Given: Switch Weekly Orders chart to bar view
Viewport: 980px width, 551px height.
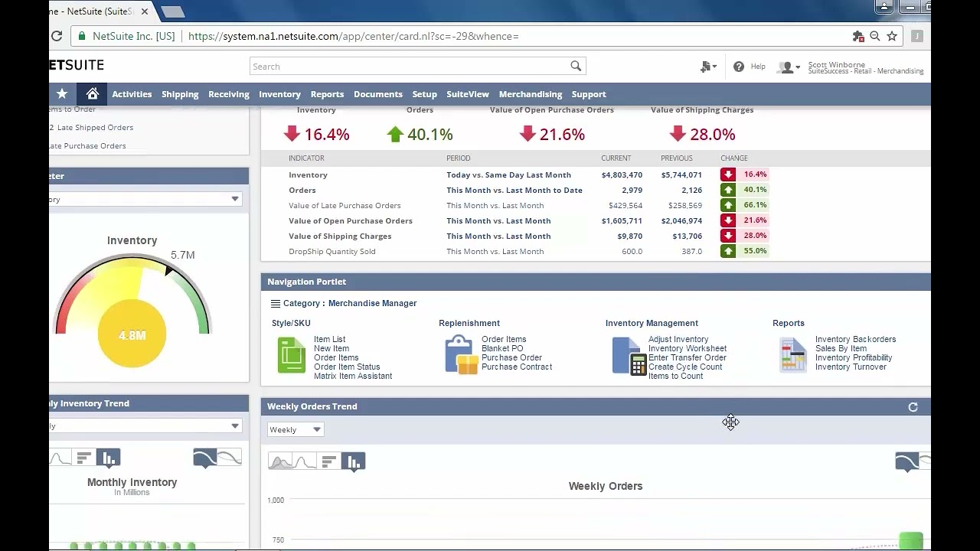Looking at the screenshot, I should point(329,461).
